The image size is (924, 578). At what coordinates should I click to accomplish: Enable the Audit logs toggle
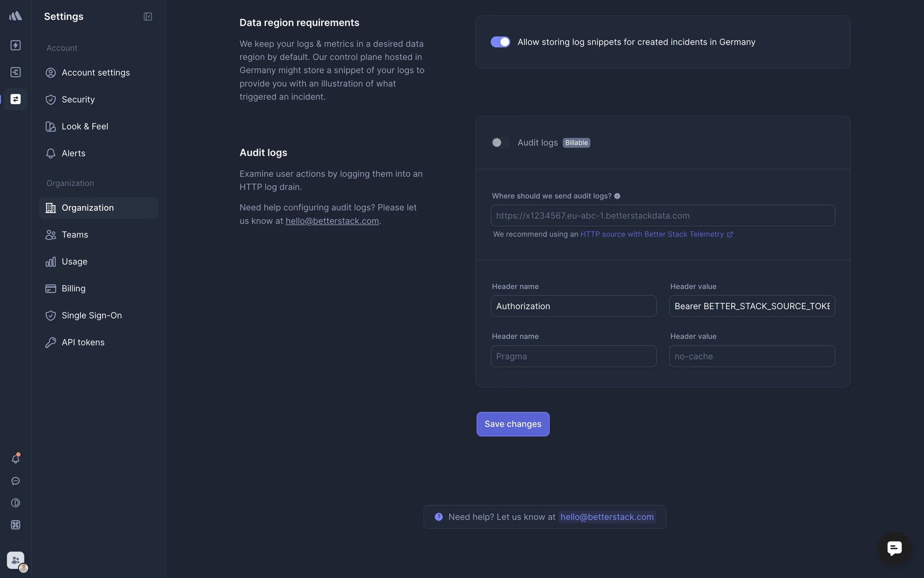click(x=500, y=143)
